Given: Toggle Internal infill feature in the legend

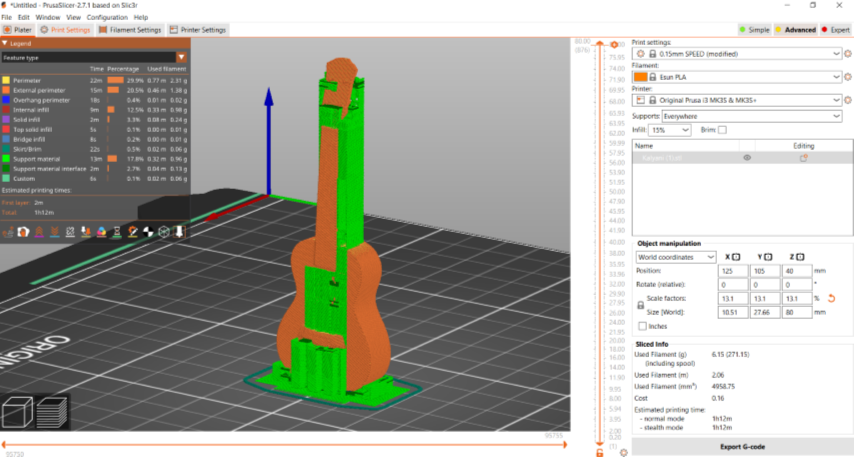Looking at the screenshot, I should [95, 109].
